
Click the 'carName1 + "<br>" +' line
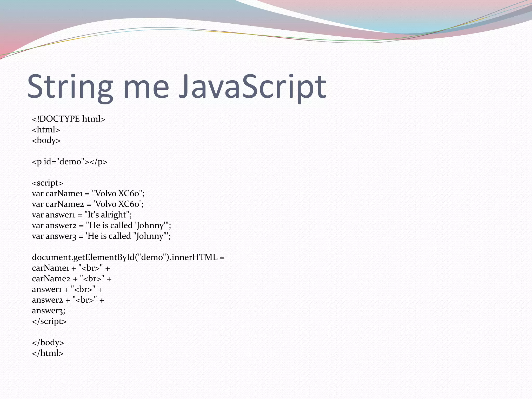(x=71, y=268)
